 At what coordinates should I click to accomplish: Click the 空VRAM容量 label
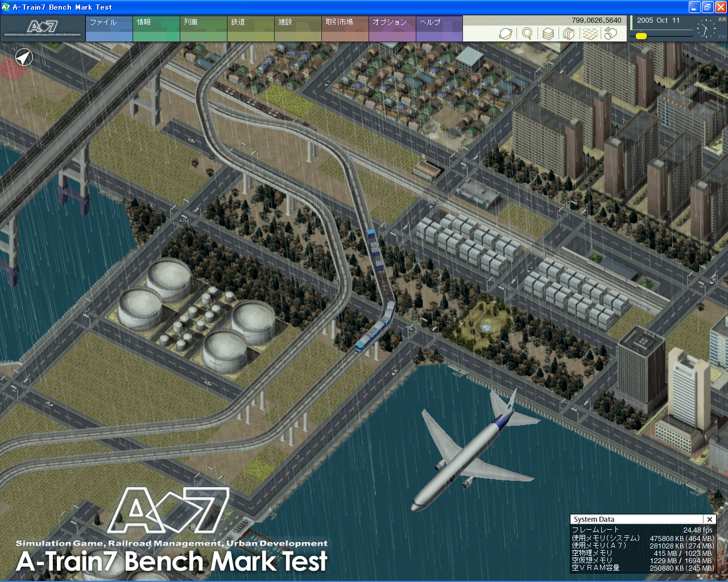coord(595,567)
